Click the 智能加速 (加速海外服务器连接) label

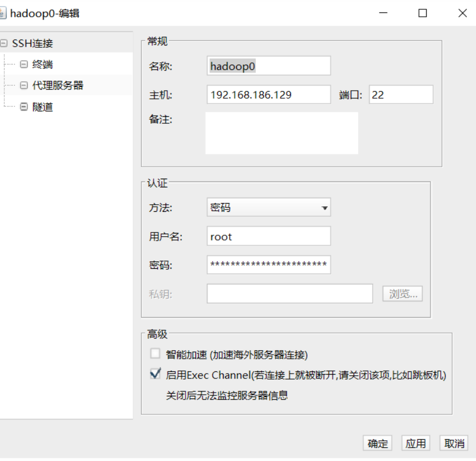point(237,355)
